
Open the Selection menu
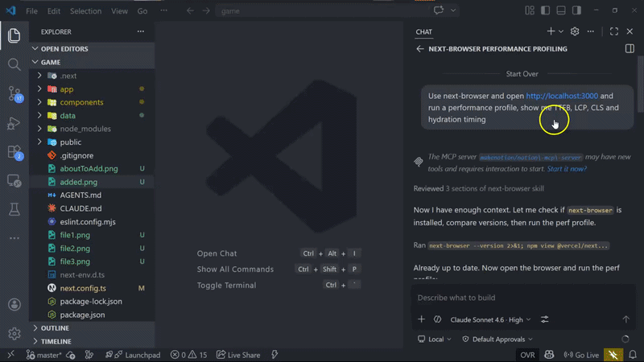pos(85,11)
